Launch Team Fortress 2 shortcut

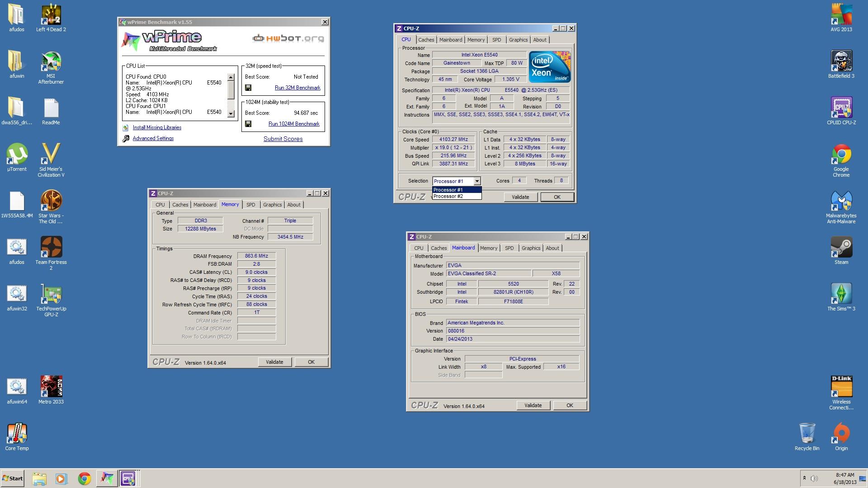51,253
